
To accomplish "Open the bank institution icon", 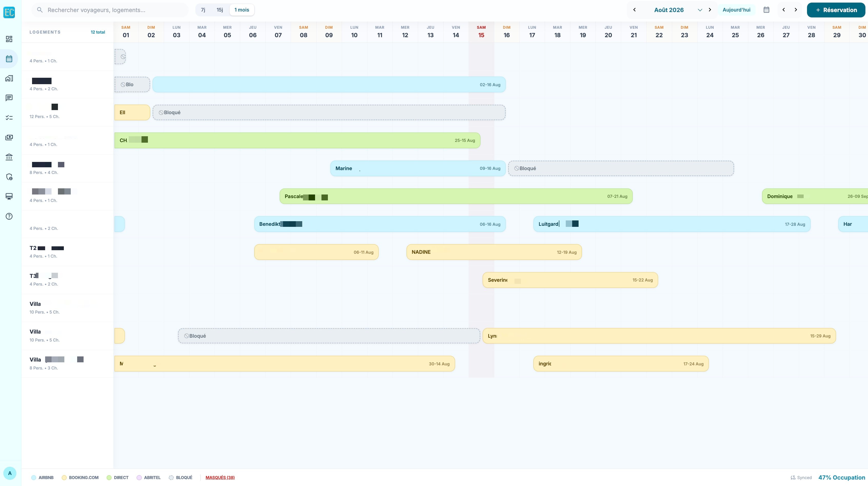I will [x=9, y=157].
